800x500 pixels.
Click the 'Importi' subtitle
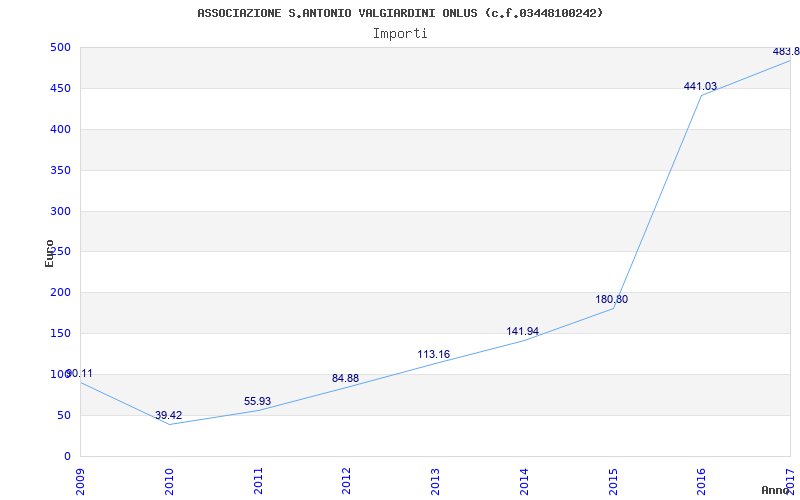[x=400, y=34]
